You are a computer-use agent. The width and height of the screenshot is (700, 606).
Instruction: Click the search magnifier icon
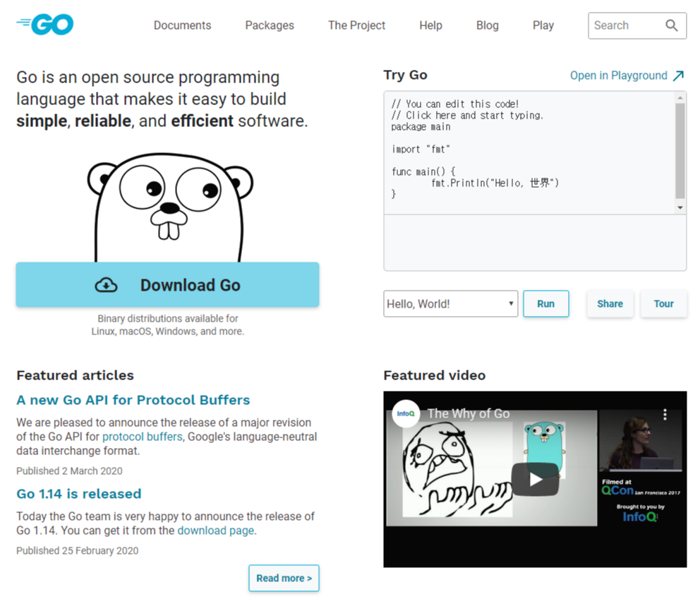point(672,25)
